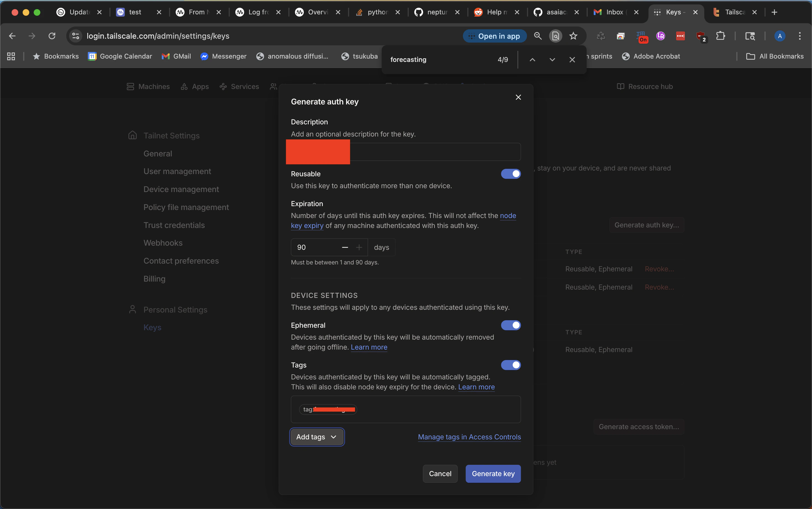
Task: Open the apps grid in bookmarks bar
Action: click(11, 56)
